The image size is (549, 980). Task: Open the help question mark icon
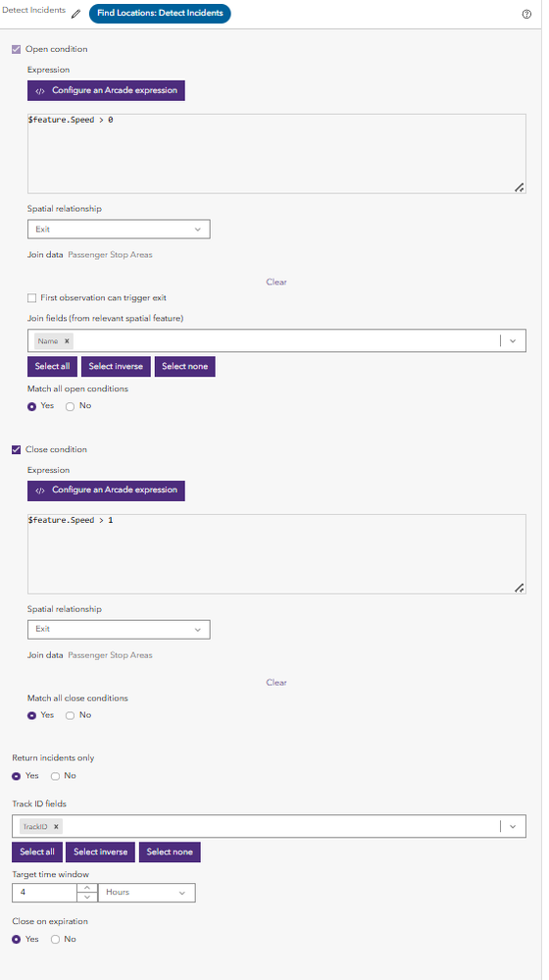526,15
